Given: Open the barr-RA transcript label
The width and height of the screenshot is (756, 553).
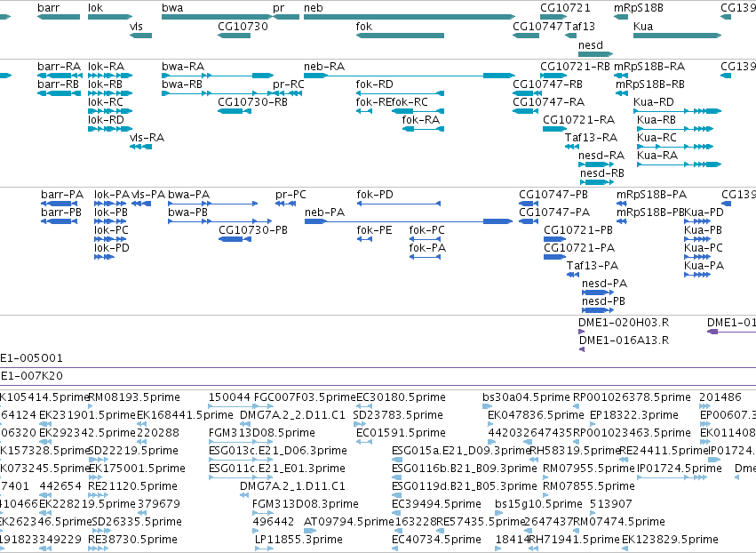Looking at the screenshot, I should pos(59,66).
